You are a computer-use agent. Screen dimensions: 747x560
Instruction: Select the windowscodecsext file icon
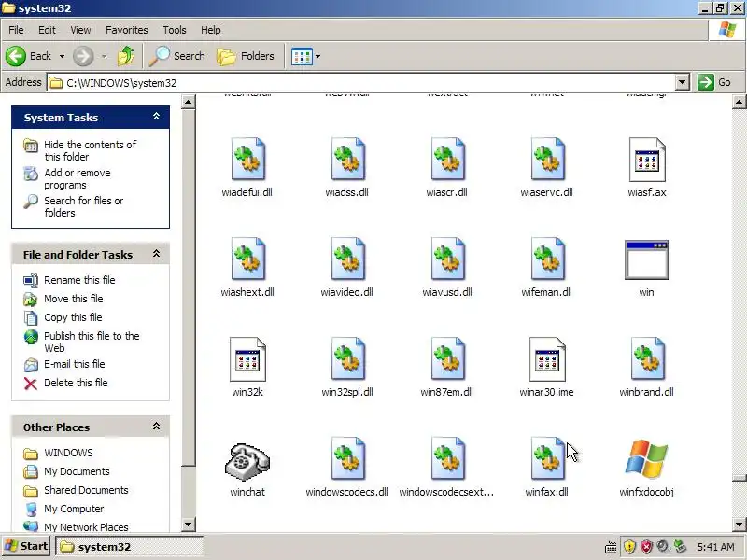click(x=447, y=458)
